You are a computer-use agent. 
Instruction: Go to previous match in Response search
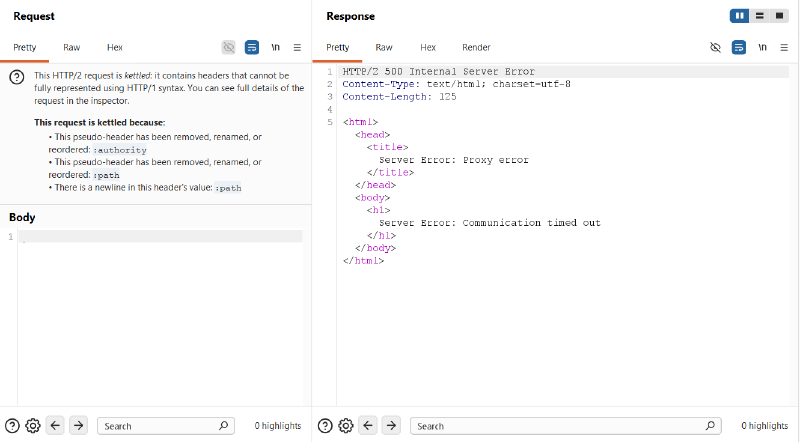point(368,425)
